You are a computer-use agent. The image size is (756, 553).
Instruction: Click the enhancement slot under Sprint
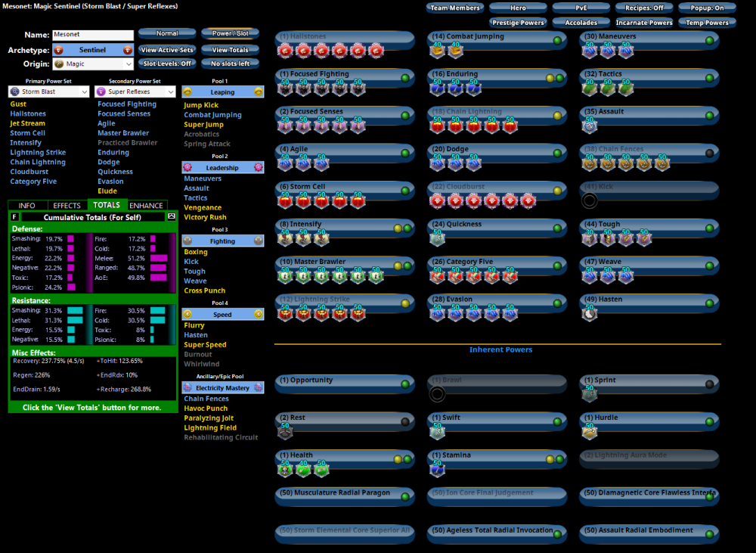pyautogui.click(x=590, y=394)
